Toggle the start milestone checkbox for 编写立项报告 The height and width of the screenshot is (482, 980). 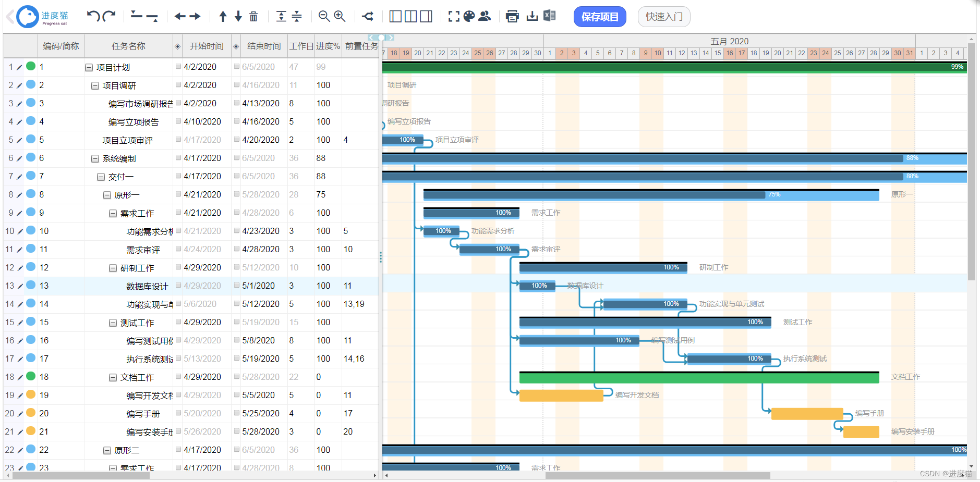pyautogui.click(x=178, y=121)
